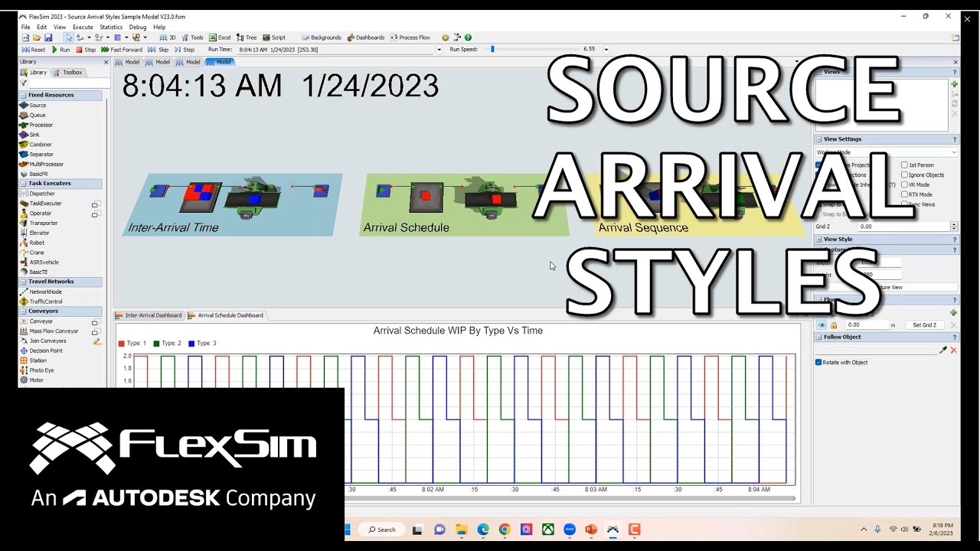Open the Dashboards toolbar menu

point(366,37)
